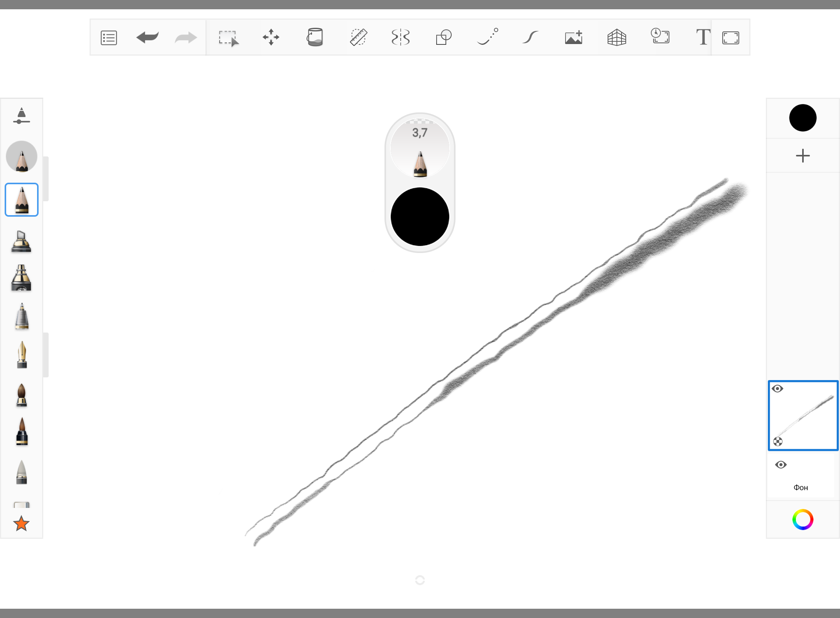Open the Time-lapse recording tool

coord(660,37)
